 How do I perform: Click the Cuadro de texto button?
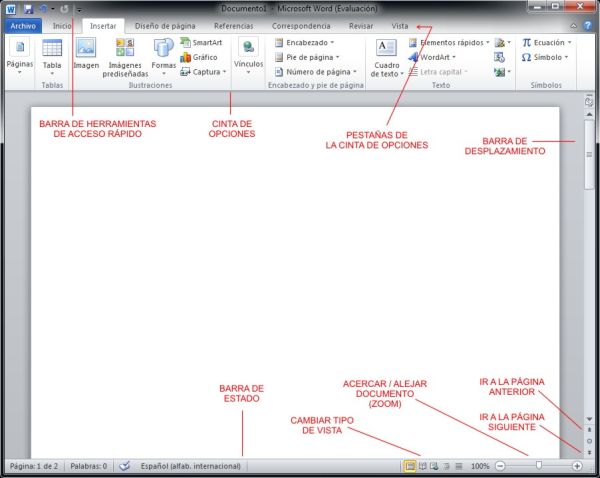tap(386, 57)
